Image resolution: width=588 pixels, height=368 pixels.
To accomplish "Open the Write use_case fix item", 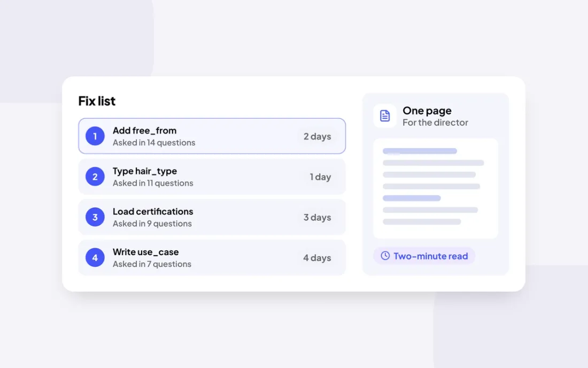I will pyautogui.click(x=212, y=257).
